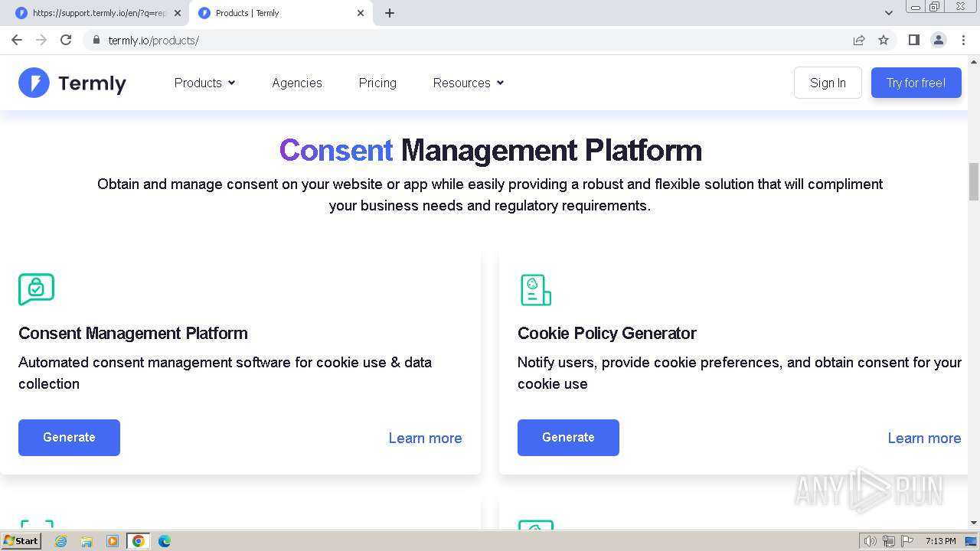The image size is (980, 551).
Task: Click the network tray icon
Action: [889, 541]
